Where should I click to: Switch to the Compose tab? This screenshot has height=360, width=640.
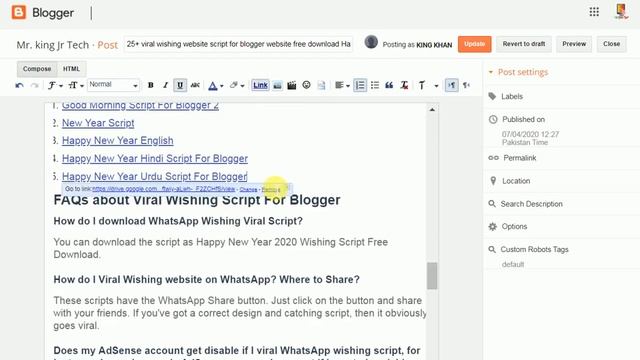pos(37,69)
